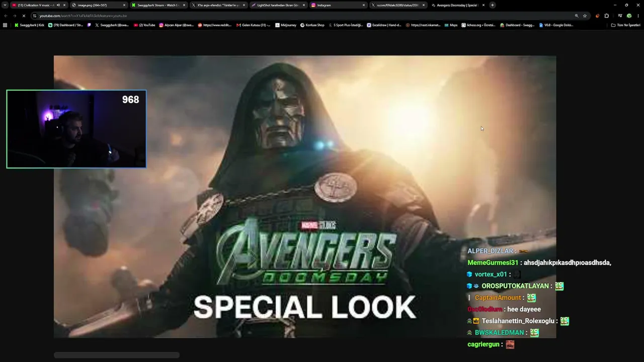Close the Civilization V music tab
This screenshot has height=362, width=644.
pyautogui.click(x=64, y=5)
